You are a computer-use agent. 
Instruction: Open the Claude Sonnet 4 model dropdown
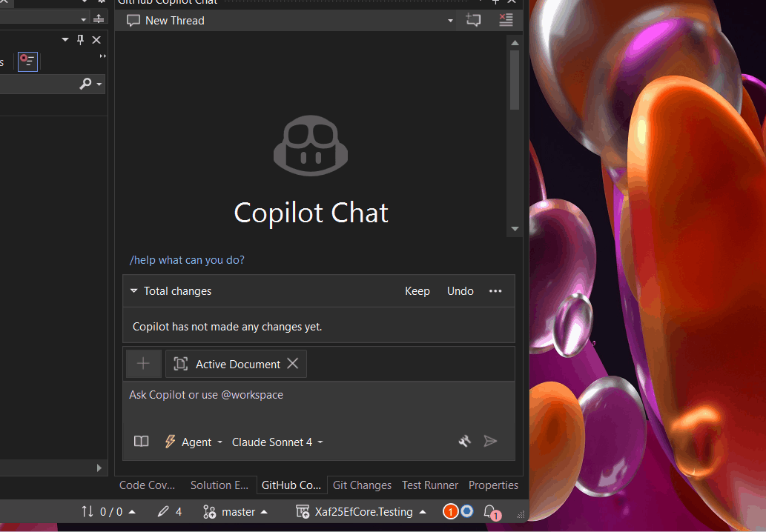277,442
